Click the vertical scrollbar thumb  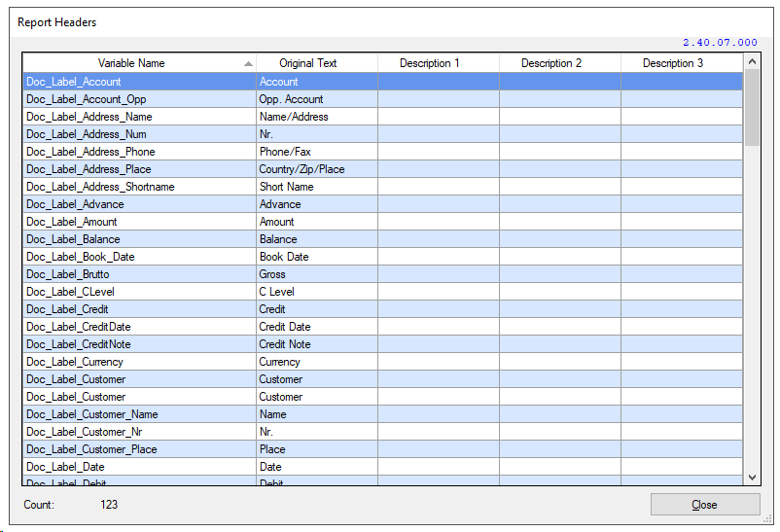click(752, 108)
